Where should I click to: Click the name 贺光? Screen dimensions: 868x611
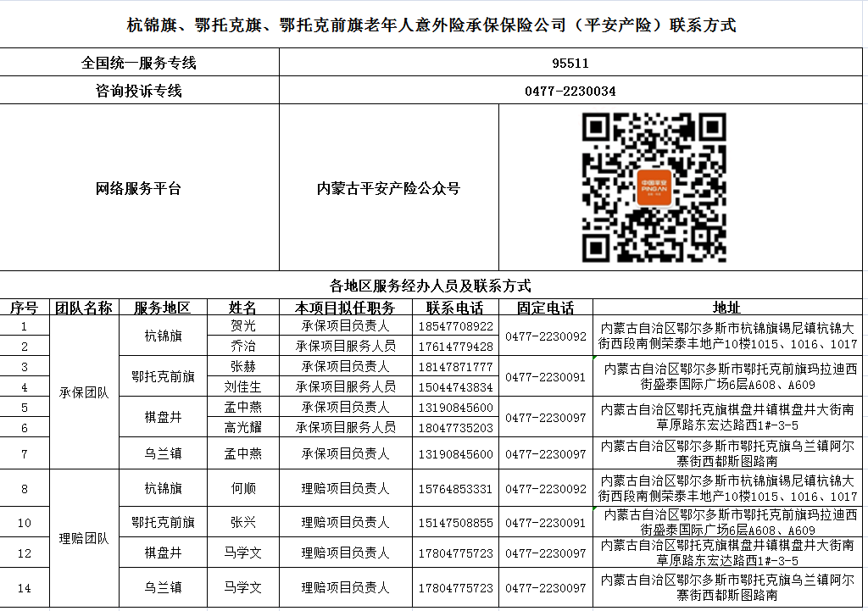[x=243, y=325]
